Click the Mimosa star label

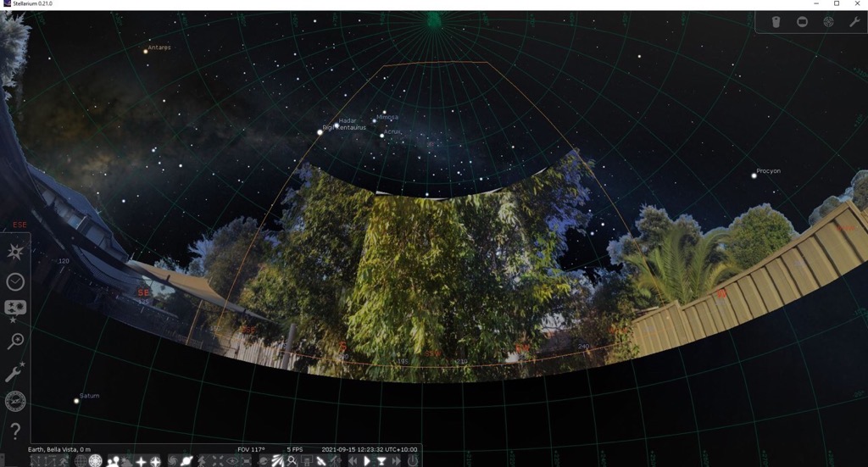tap(387, 117)
